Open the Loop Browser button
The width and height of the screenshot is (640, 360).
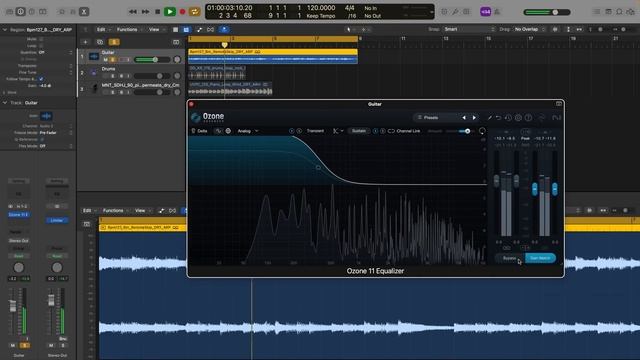click(619, 12)
